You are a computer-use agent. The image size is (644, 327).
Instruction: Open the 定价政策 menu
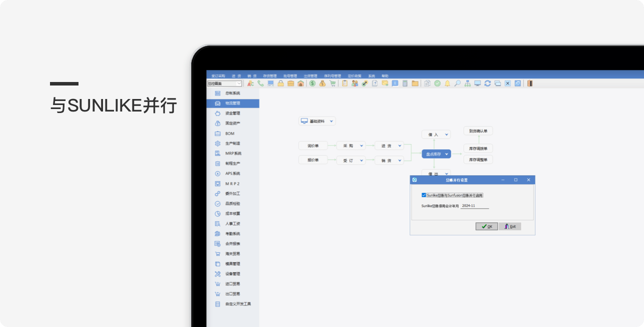tap(354, 76)
